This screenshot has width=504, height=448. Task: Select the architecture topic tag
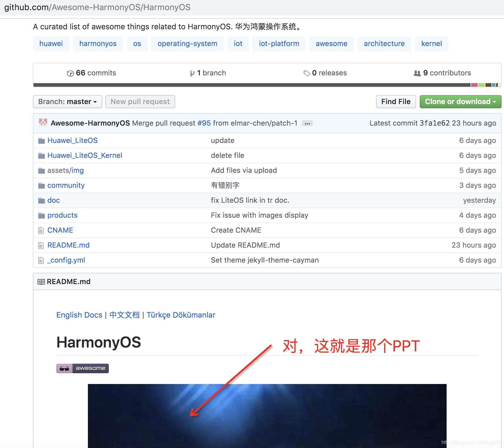coord(384,44)
